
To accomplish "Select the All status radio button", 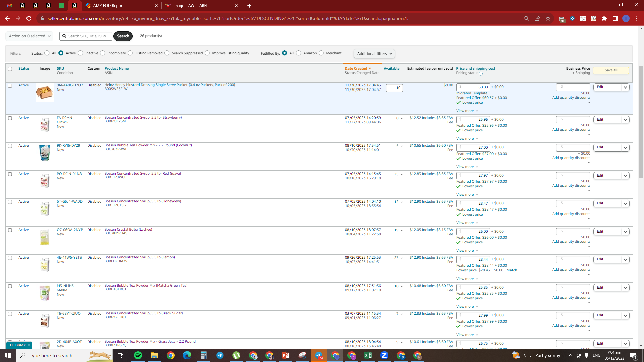I will pyautogui.click(x=47, y=53).
